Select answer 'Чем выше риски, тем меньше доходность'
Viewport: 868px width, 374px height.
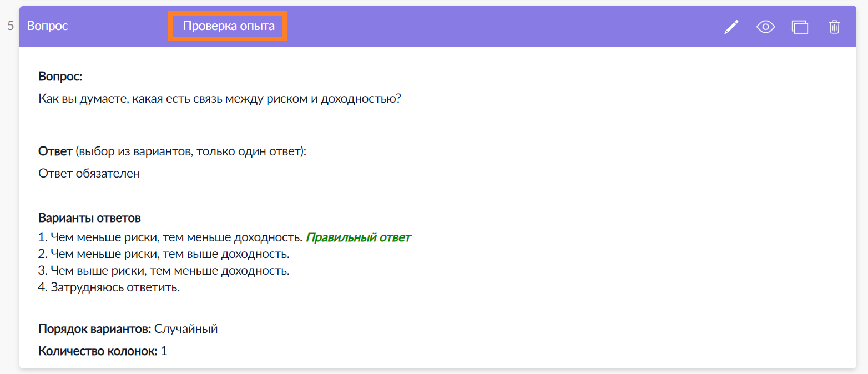pyautogui.click(x=164, y=271)
